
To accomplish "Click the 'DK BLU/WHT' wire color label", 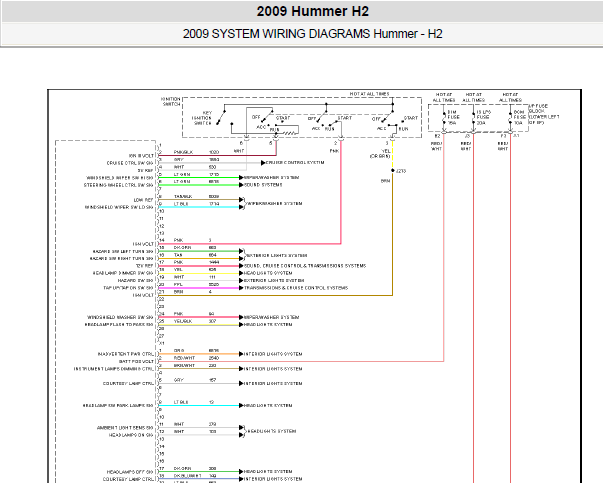I will (187, 476).
